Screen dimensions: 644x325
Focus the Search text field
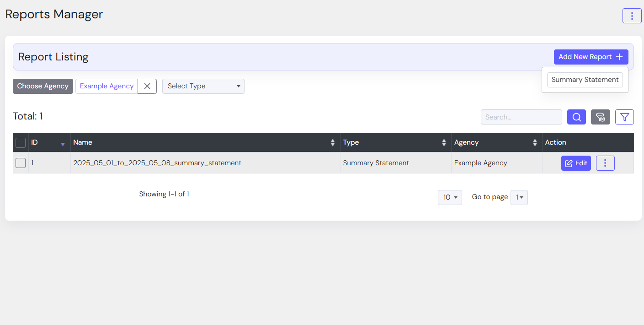coord(521,117)
